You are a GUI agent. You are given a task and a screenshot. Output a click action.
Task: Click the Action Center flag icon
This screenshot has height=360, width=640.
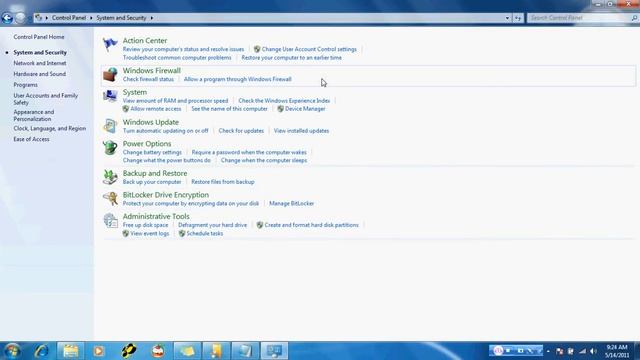coord(110,44)
